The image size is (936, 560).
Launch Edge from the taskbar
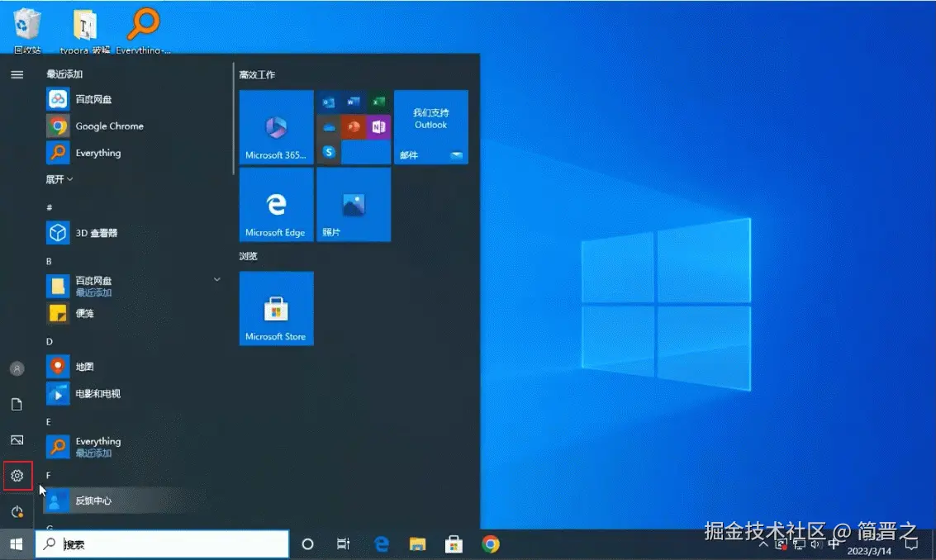(381, 543)
